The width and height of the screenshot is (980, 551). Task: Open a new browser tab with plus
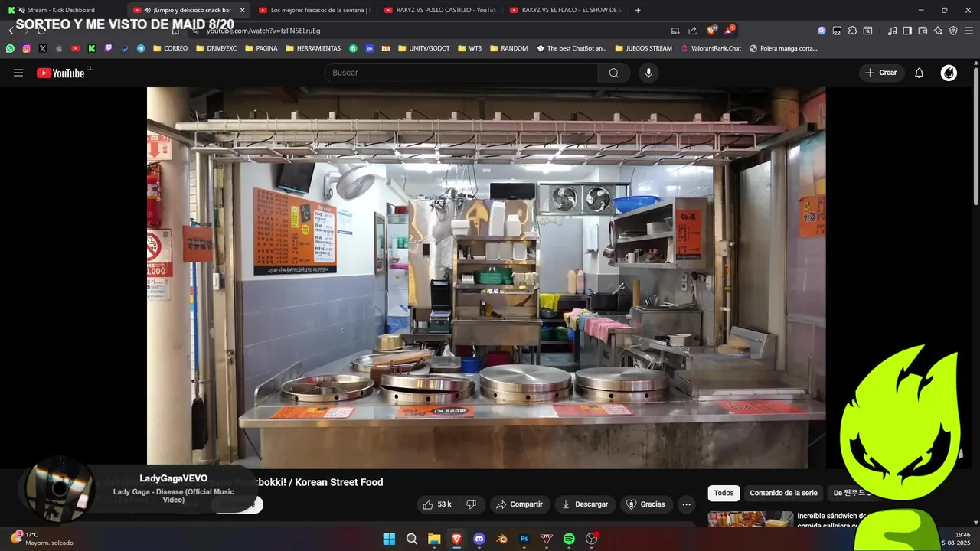638,10
